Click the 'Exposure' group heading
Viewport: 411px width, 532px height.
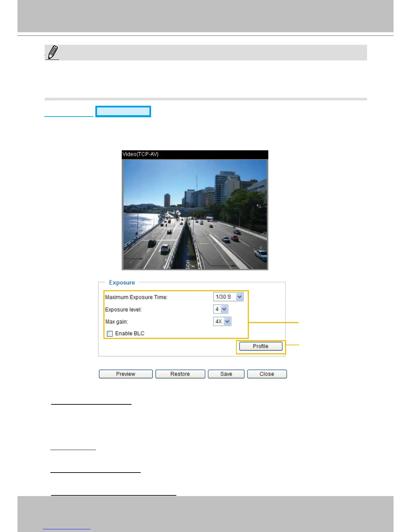pos(122,283)
